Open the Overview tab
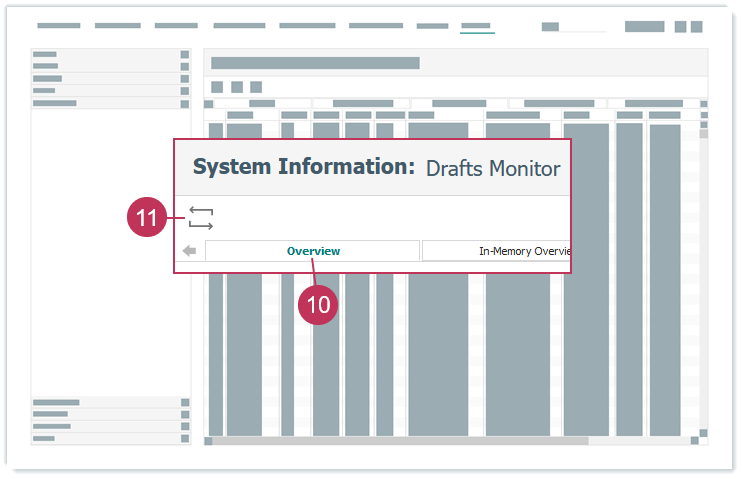Image resolution: width=742 pixels, height=479 pixels. coord(312,251)
